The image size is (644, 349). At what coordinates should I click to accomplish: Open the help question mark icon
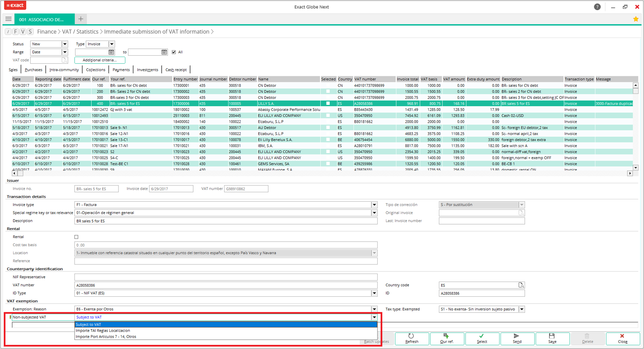(x=597, y=7)
